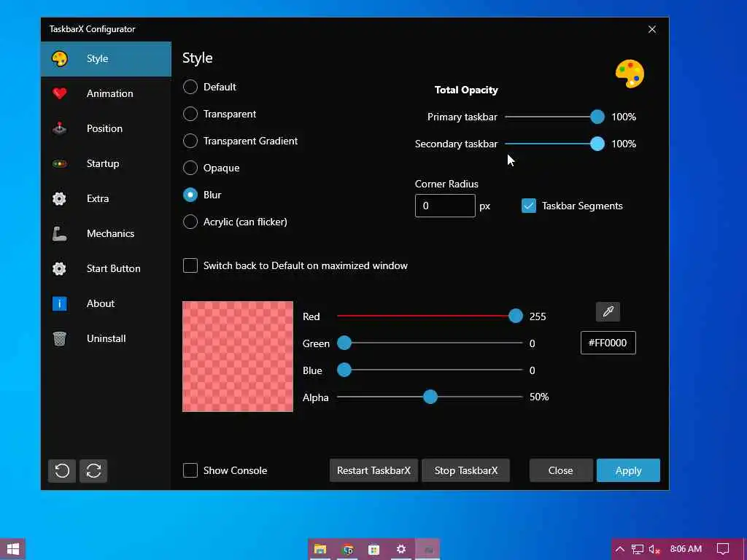Select the Blur style radio
The height and width of the screenshot is (560, 747).
coord(190,195)
